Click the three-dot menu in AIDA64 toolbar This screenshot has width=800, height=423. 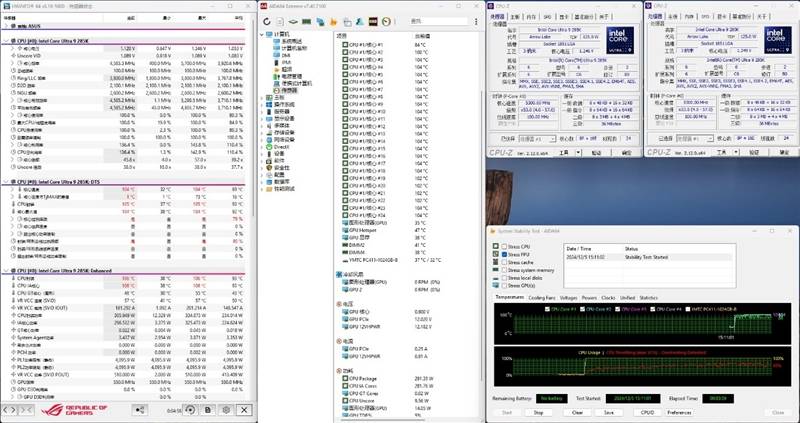coord(478,23)
